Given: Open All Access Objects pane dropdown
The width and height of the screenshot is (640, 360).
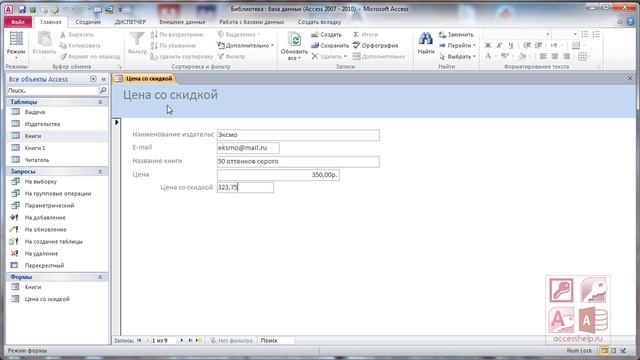Looking at the screenshot, I should (x=93, y=79).
